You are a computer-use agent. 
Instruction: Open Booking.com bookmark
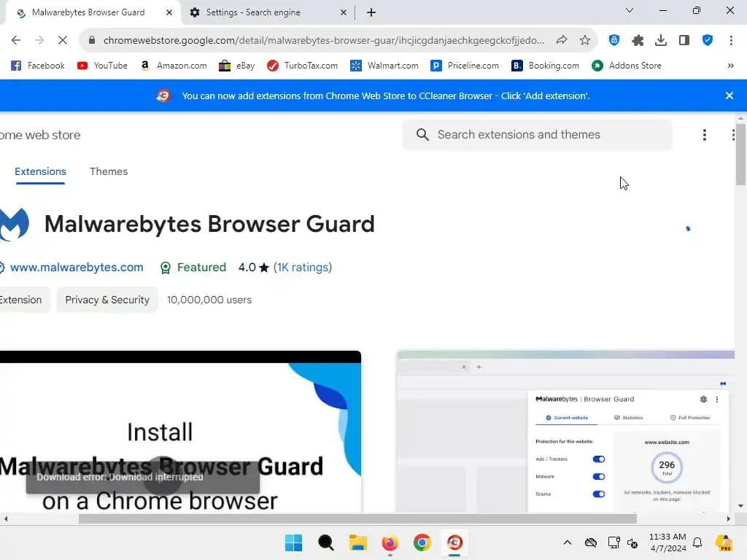(x=545, y=66)
